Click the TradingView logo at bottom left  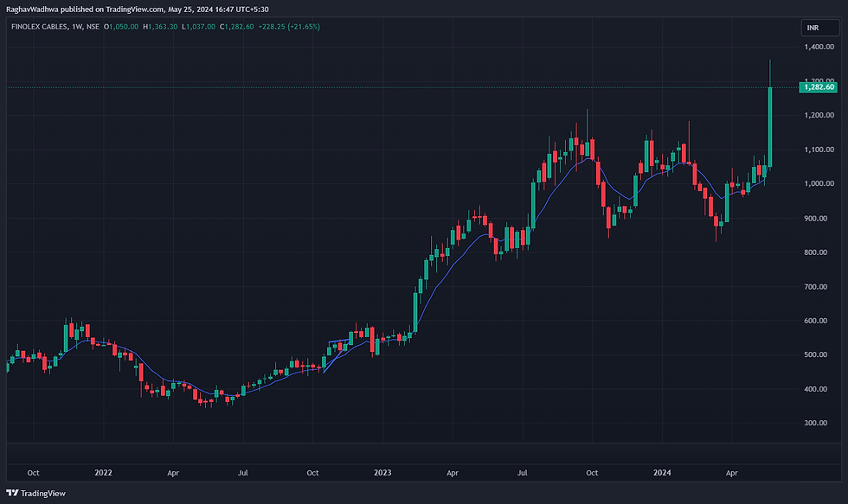(x=35, y=494)
